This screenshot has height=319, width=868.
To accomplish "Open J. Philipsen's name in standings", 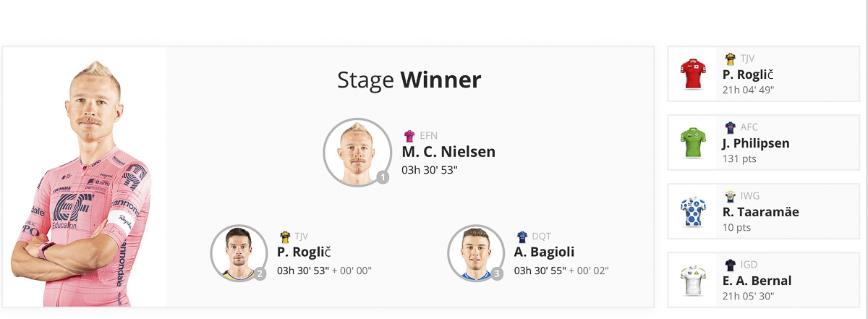I will pos(756,143).
